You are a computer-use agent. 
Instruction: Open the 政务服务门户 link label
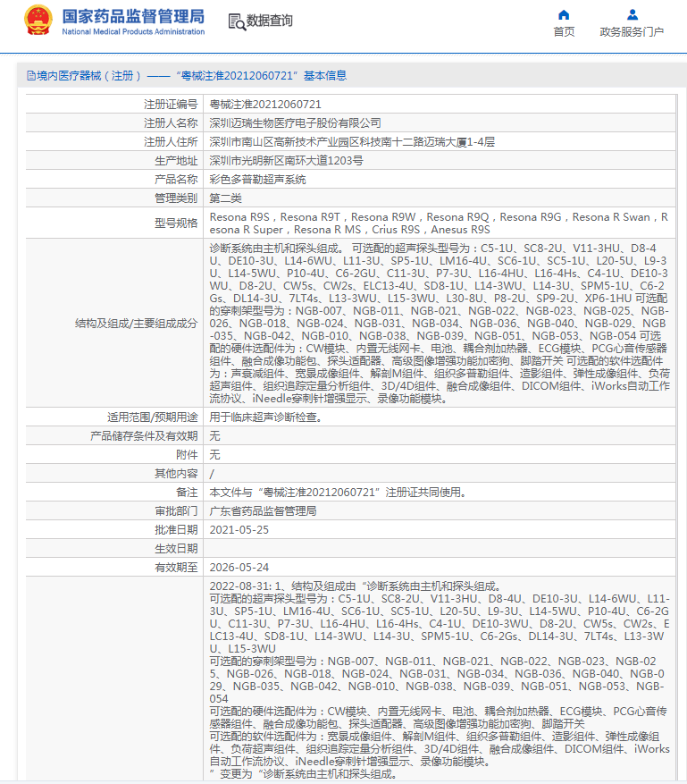(x=632, y=32)
